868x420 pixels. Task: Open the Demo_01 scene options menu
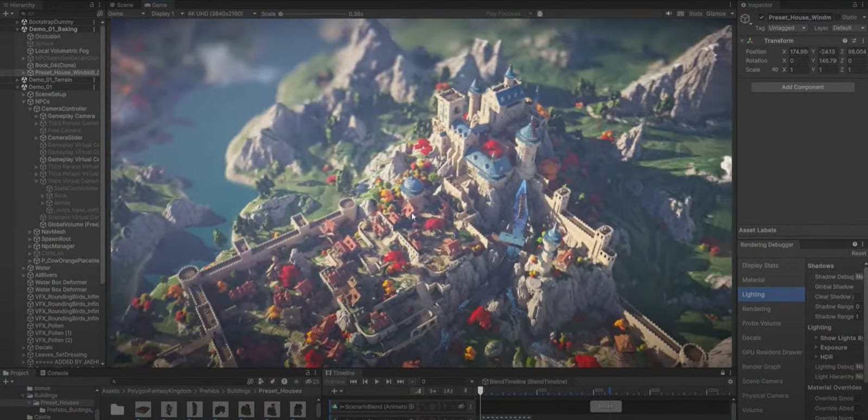pos(94,87)
